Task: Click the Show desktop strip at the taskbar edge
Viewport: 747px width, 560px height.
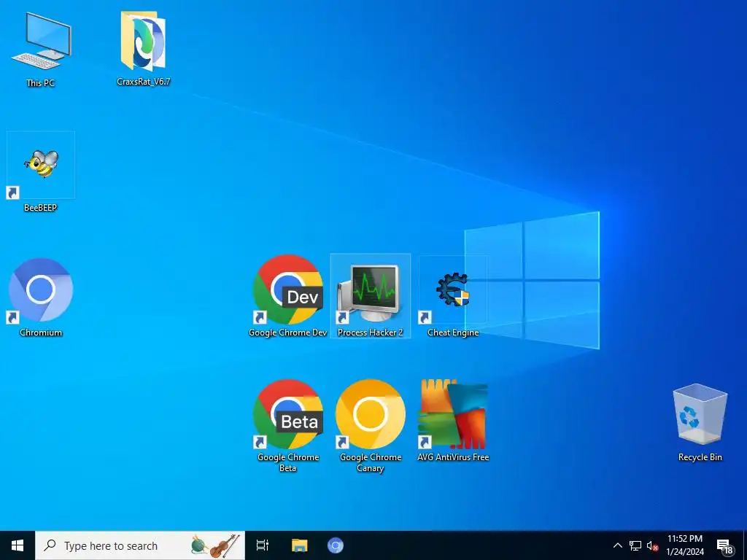Action: [x=745, y=545]
